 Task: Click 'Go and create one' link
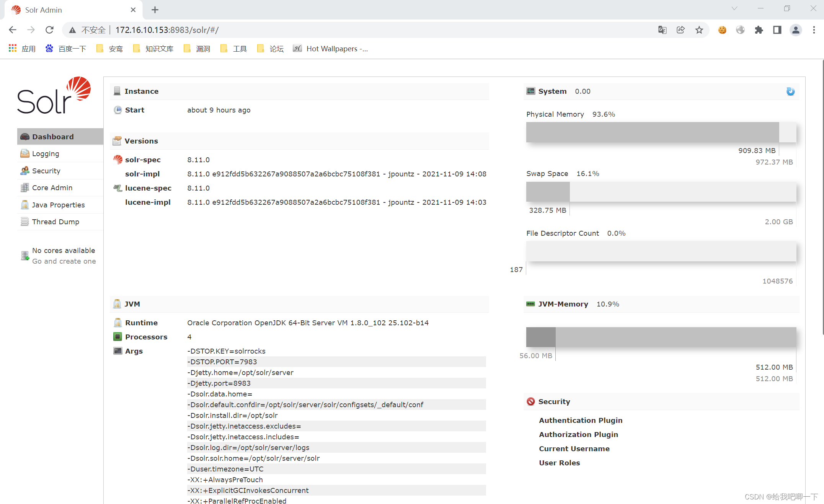click(64, 261)
